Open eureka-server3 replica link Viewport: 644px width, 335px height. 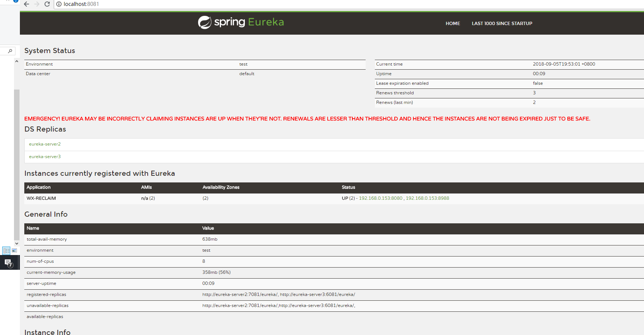45,157
